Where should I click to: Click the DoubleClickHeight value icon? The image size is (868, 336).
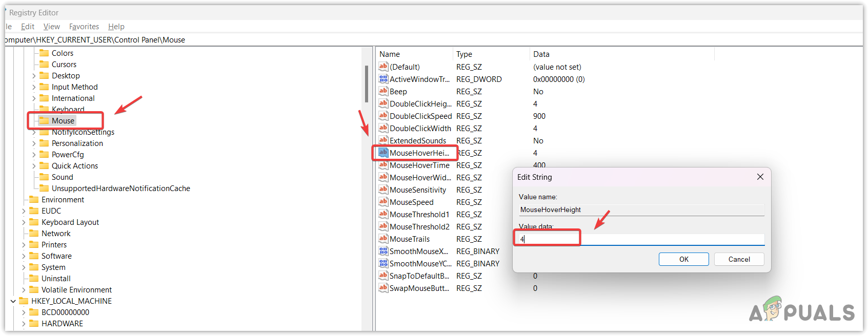pyautogui.click(x=383, y=103)
